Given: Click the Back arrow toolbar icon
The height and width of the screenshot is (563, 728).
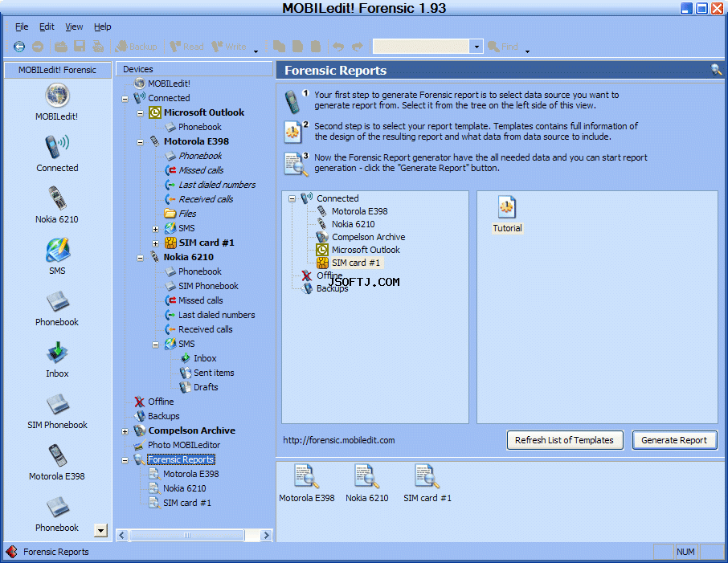Looking at the screenshot, I should [x=19, y=47].
